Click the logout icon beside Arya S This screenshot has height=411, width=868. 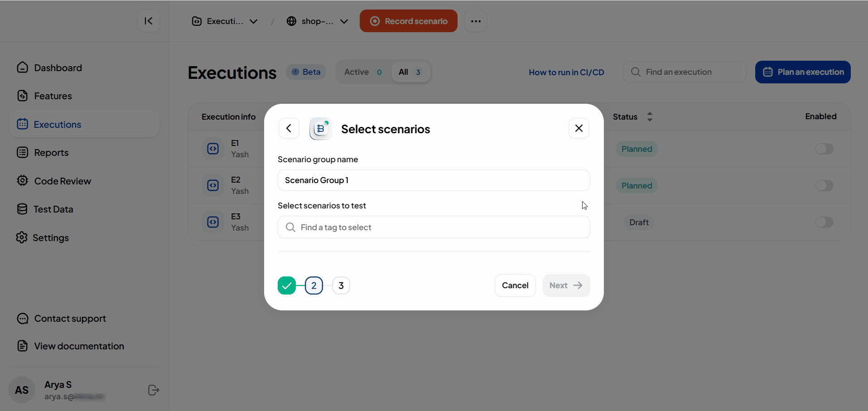pyautogui.click(x=154, y=390)
